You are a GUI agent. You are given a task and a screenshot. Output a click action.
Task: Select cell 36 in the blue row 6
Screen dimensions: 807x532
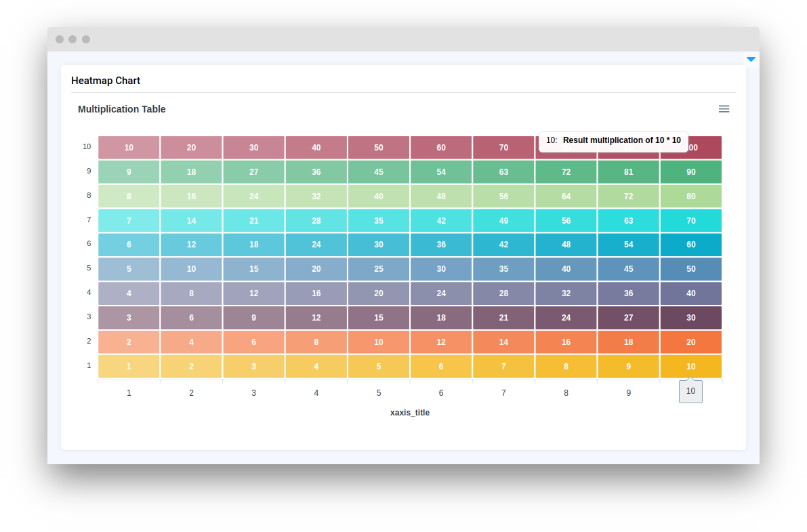pos(441,245)
